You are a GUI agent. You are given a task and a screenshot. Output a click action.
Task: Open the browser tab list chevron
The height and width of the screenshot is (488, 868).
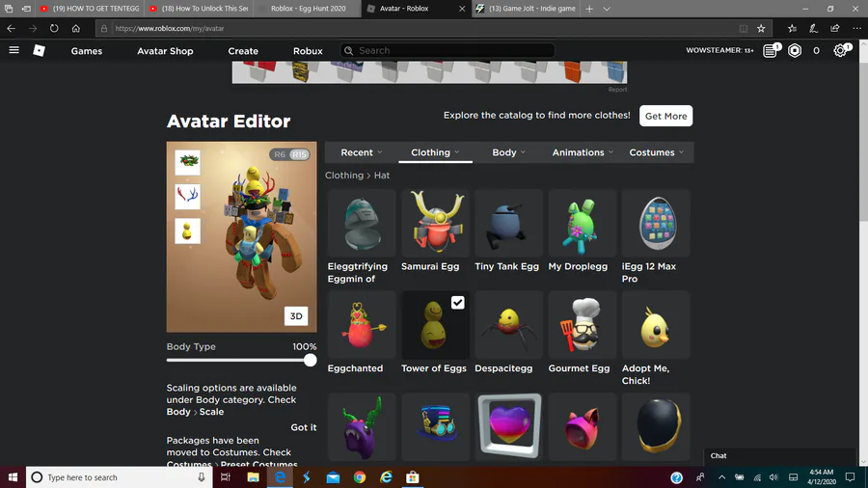point(607,9)
